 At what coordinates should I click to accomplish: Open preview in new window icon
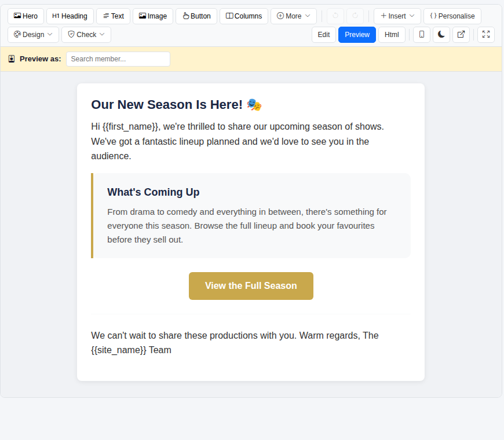pos(461,35)
